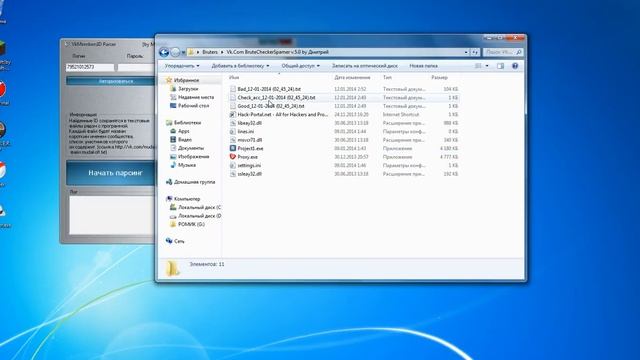This screenshot has height=360, width=640.
Task: Open Локальный диск (C in sidebar
Action: coord(199,207)
